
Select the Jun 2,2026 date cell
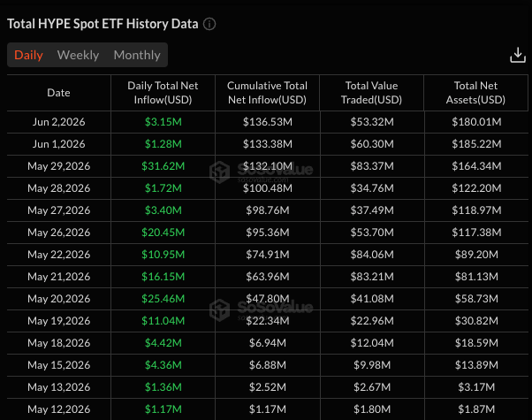58,122
